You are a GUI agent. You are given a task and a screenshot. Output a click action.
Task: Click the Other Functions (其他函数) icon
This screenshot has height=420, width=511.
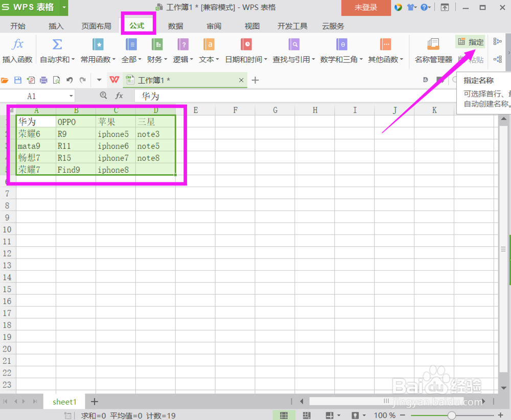(385, 44)
